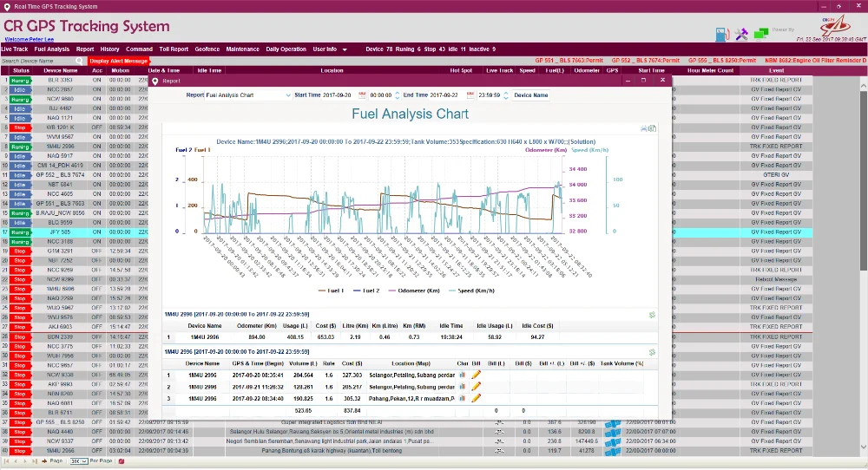This screenshot has height=470, width=868.
Task: Click the Display Alert Message button
Action: click(x=119, y=61)
